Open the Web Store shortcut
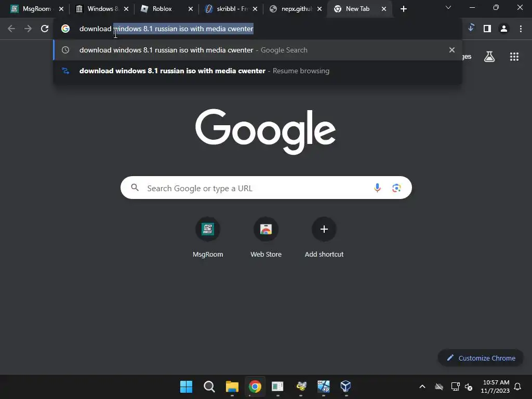This screenshot has height=399, width=532. pos(266,237)
